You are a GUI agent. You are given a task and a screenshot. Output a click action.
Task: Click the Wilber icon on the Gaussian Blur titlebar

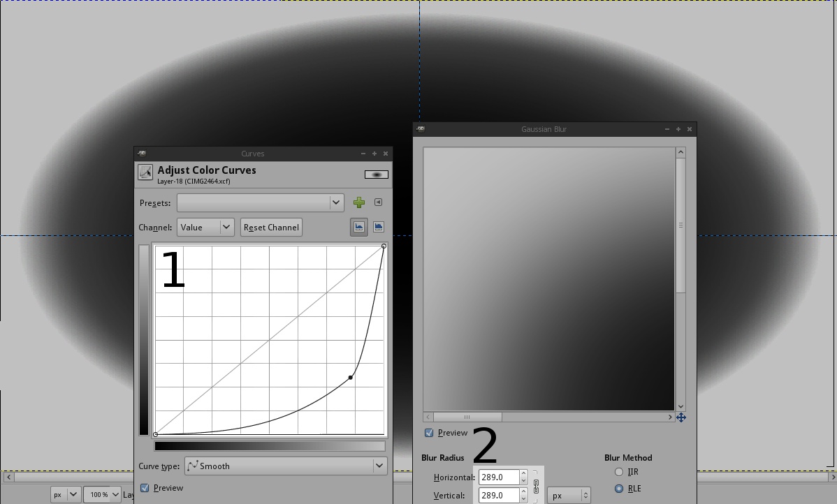pyautogui.click(x=420, y=128)
